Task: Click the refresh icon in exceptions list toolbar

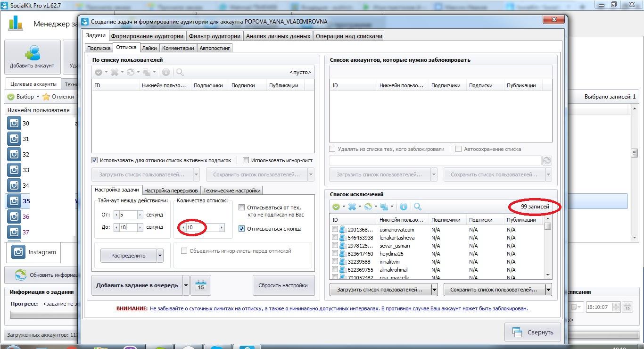Action: (x=368, y=207)
